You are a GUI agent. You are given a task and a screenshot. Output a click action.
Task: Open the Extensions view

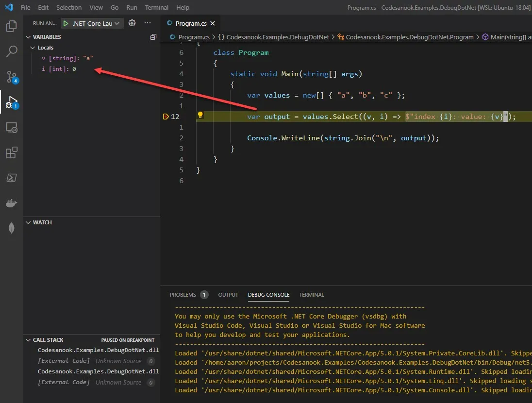pos(12,153)
